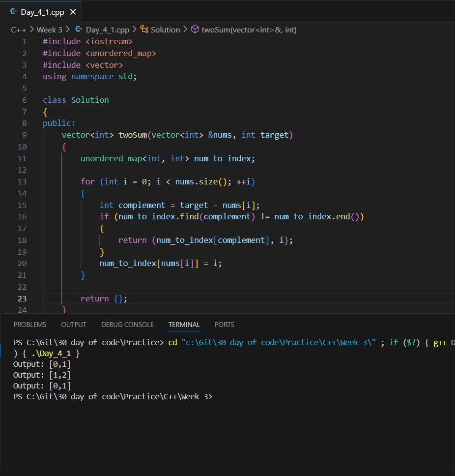
Task: Select the TERMINAL panel tab
Action: [x=184, y=325]
